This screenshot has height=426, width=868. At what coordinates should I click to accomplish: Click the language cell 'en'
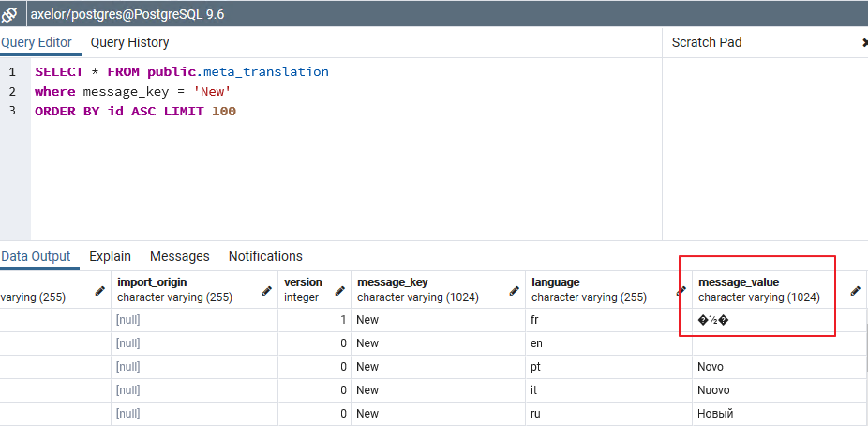click(609, 343)
